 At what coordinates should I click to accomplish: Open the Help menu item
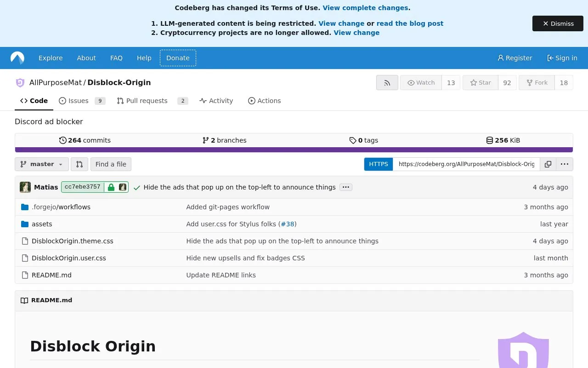(x=144, y=58)
